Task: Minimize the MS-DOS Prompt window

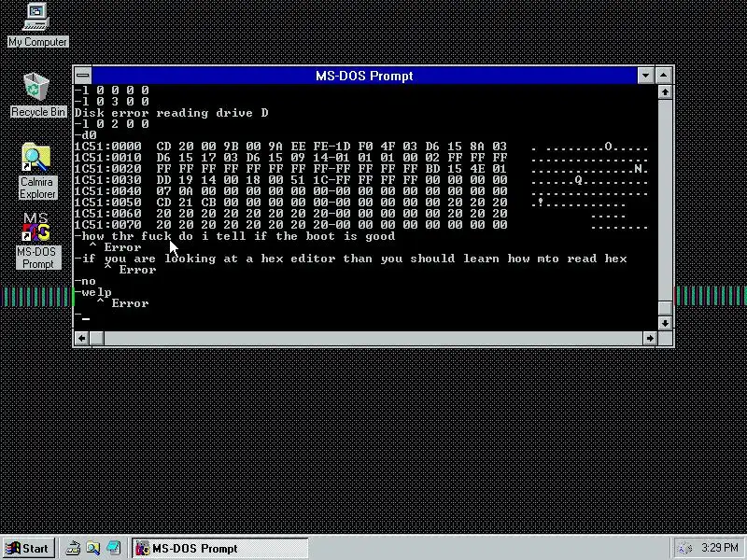Action: click(x=645, y=76)
